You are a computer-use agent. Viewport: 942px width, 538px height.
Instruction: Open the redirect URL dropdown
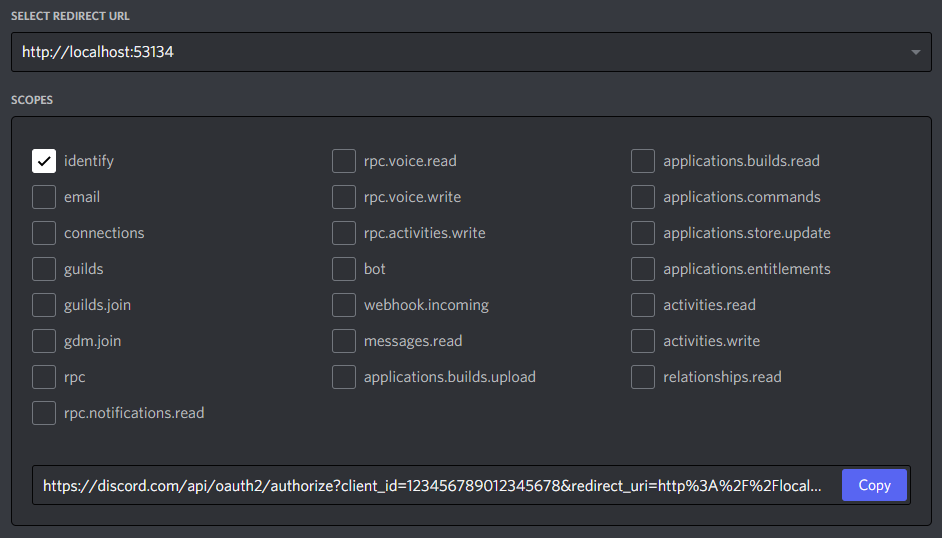pos(470,52)
